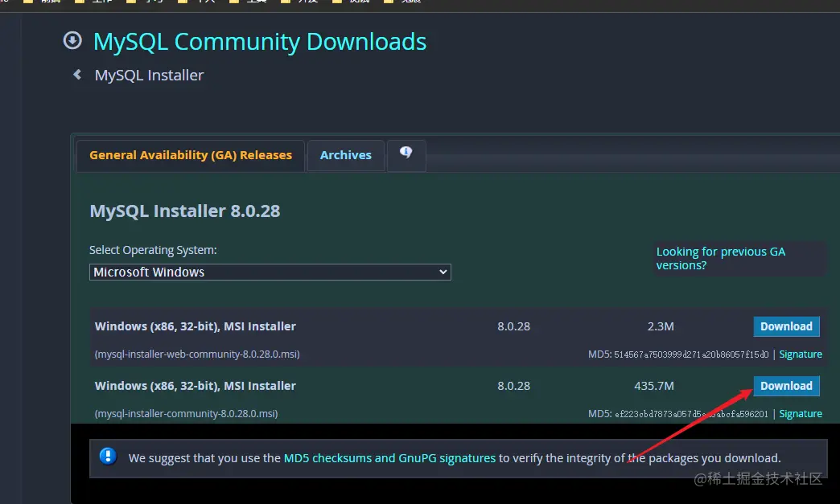Download the 435.7M community MSI installer
This screenshot has width=840, height=504.
[786, 386]
